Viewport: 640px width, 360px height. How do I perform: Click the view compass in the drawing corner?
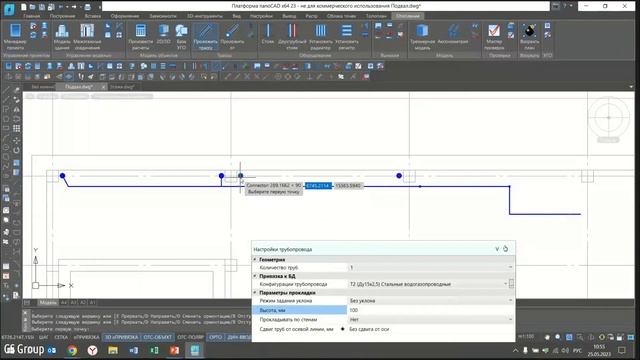(x=609, y=118)
